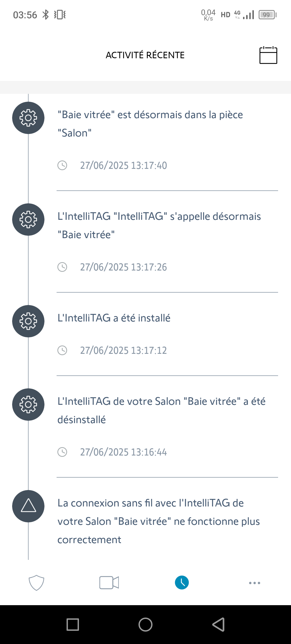Open the IntelliTAG "a été désinstallé" event
The width and height of the screenshot is (291, 644).
tap(161, 410)
